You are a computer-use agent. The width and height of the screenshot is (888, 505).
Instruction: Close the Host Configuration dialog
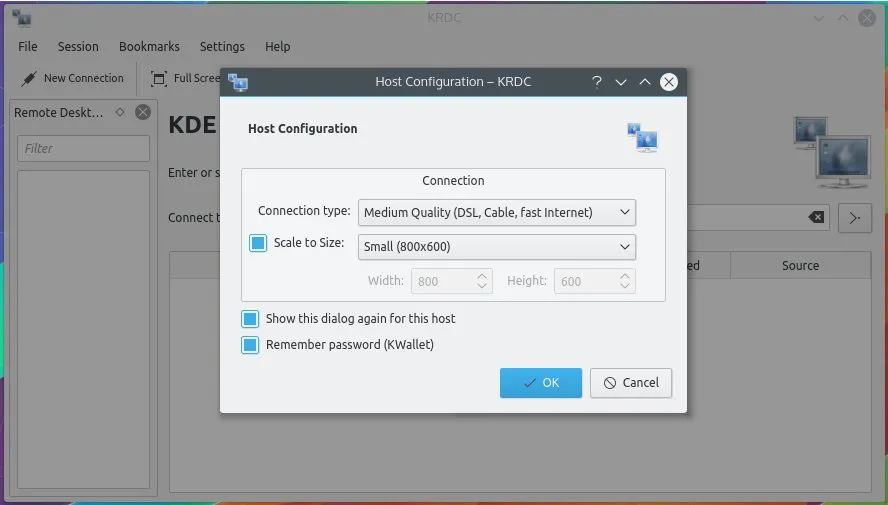coord(669,82)
